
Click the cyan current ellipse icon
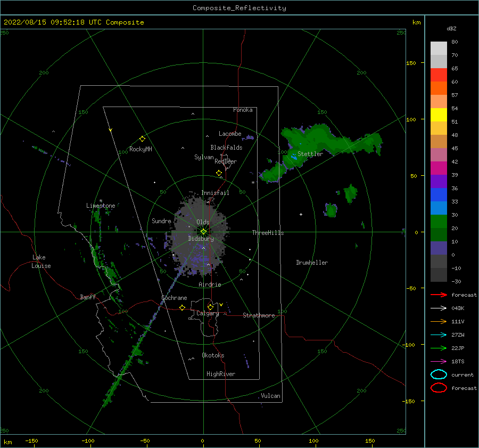(x=439, y=374)
